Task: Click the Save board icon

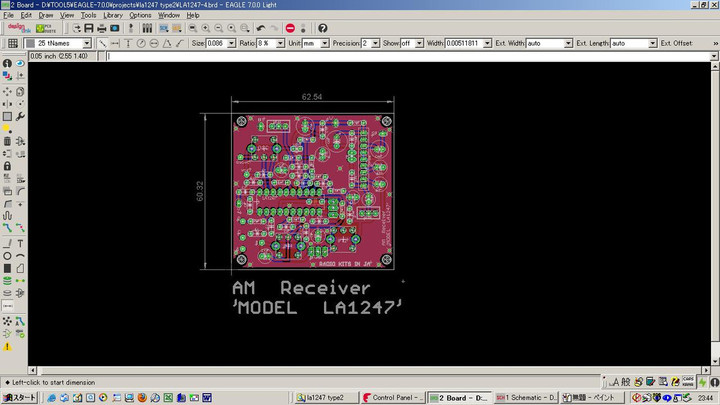Action: [89, 28]
